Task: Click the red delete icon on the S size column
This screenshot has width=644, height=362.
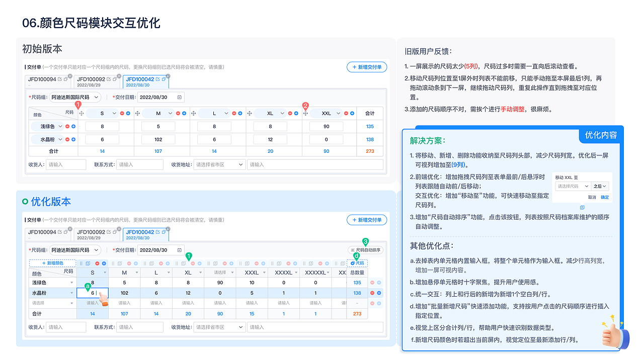Action: coord(122,113)
